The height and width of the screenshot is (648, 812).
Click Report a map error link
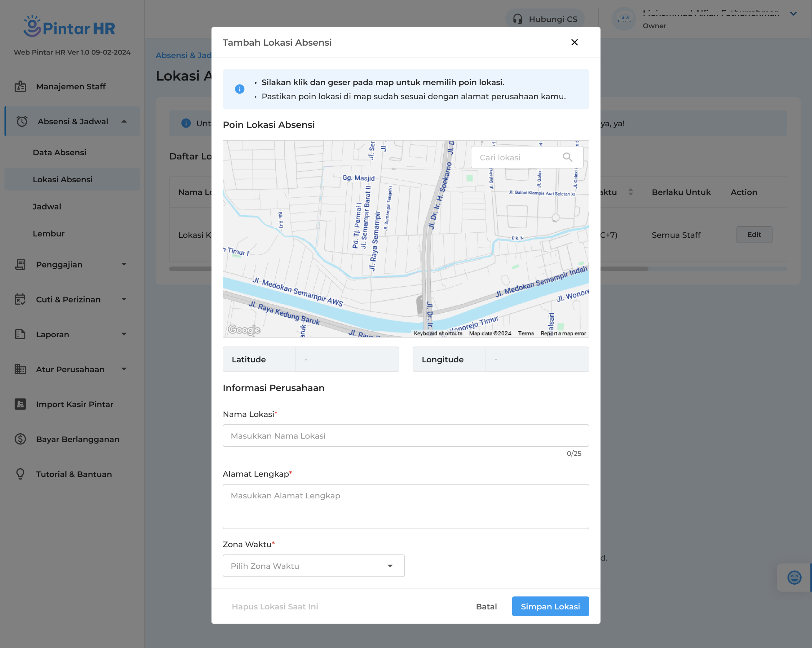pyautogui.click(x=563, y=334)
